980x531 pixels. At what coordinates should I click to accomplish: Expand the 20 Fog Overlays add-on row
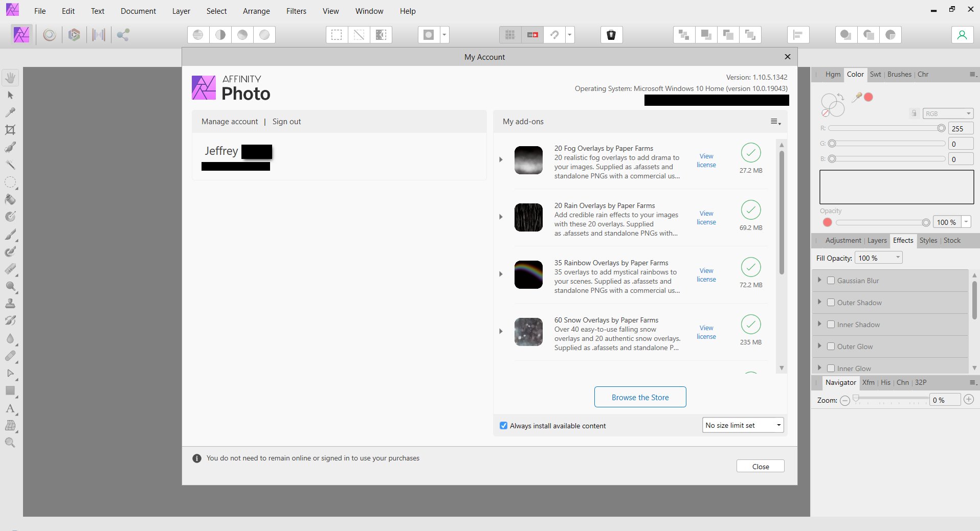[501, 159]
